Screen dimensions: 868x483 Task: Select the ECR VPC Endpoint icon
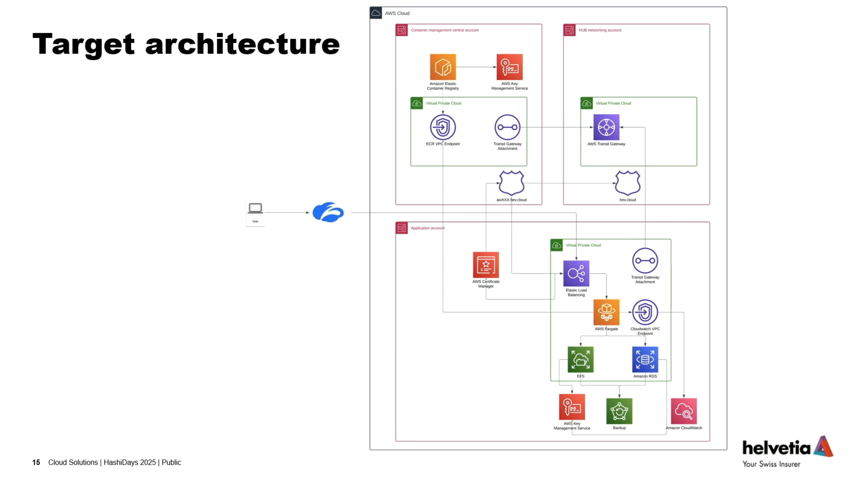point(443,127)
